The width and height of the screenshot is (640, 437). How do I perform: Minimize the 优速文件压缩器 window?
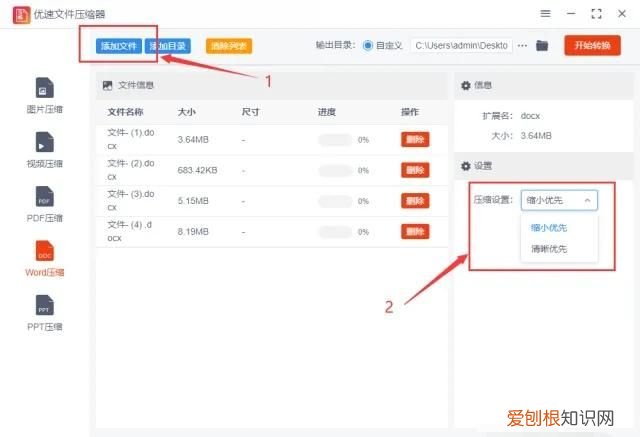(571, 13)
